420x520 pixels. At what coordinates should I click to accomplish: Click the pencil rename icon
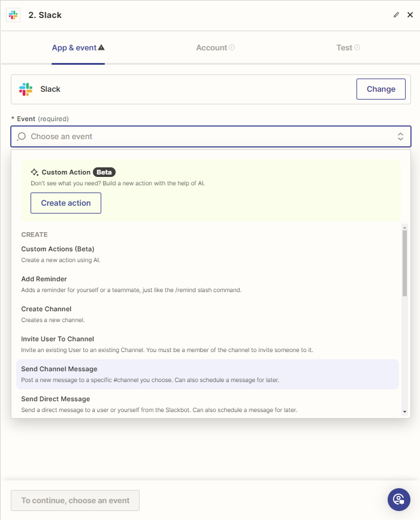396,15
